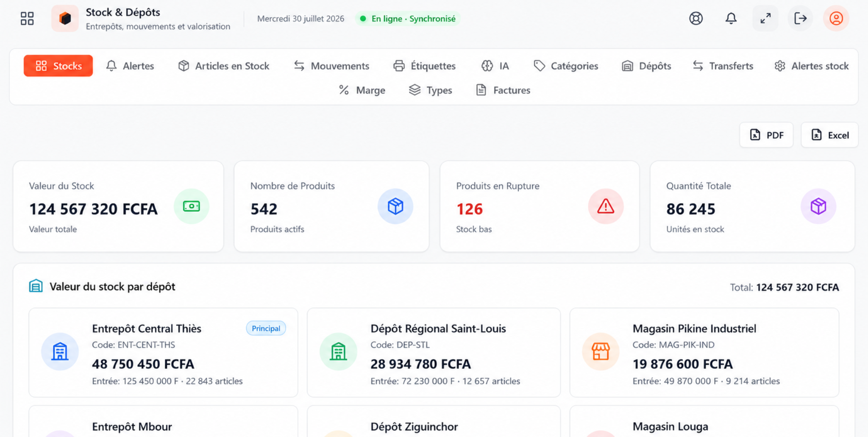Click the code ENT-CENT-THS text
Viewport: 868px width, 437px height.
click(x=146, y=345)
